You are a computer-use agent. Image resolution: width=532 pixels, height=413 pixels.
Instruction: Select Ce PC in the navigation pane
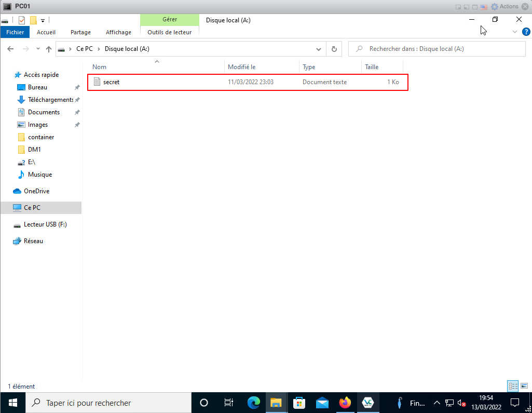tap(32, 208)
